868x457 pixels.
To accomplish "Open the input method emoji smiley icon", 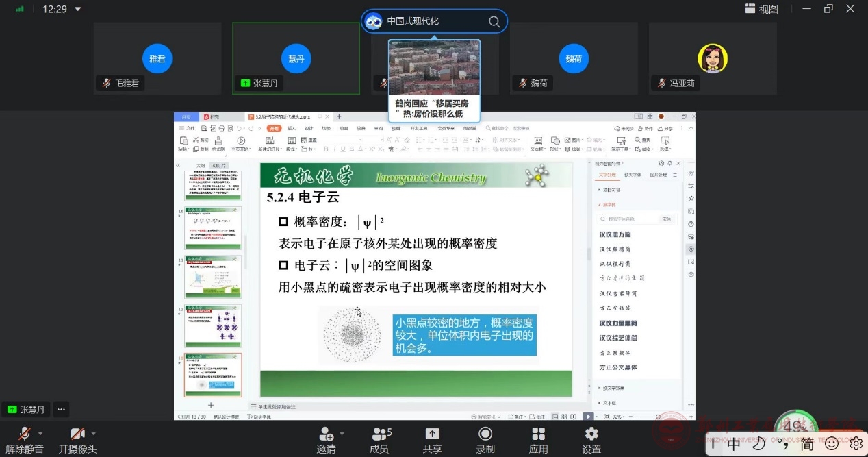I will click(831, 444).
